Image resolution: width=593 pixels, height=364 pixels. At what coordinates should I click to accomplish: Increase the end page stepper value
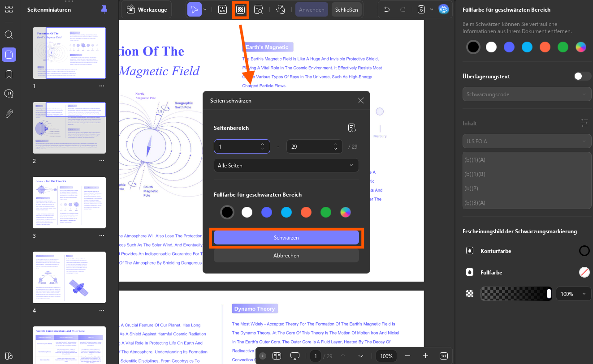(x=335, y=144)
